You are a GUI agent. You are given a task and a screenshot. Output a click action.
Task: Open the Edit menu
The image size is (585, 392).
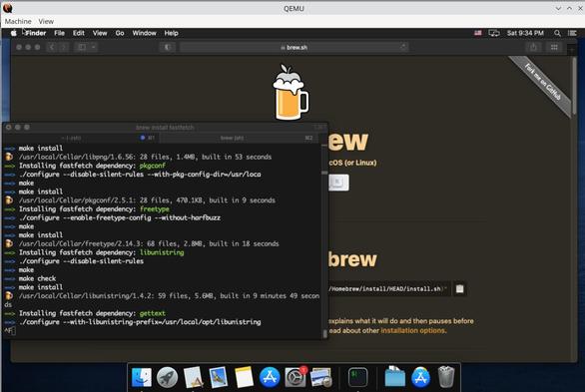tap(78, 33)
